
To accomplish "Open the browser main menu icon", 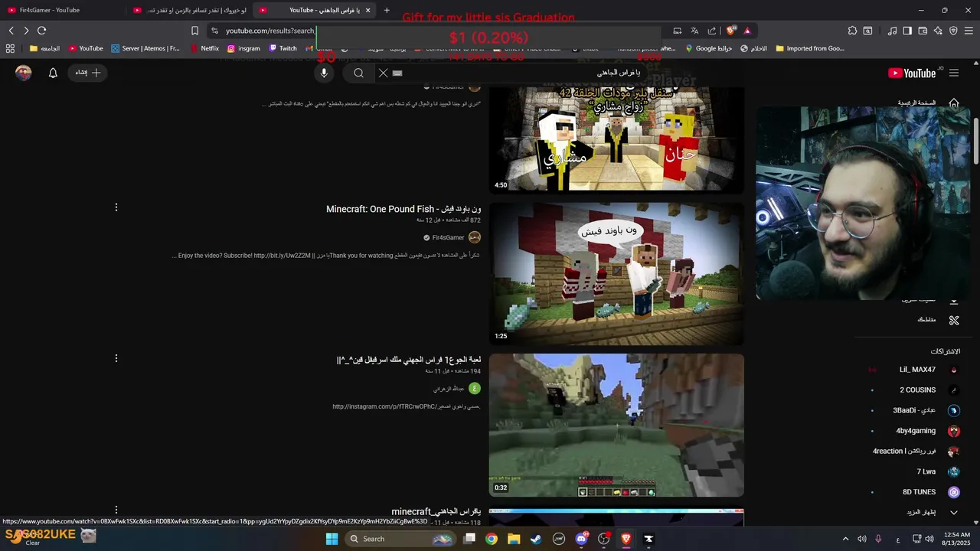I will tap(969, 31).
